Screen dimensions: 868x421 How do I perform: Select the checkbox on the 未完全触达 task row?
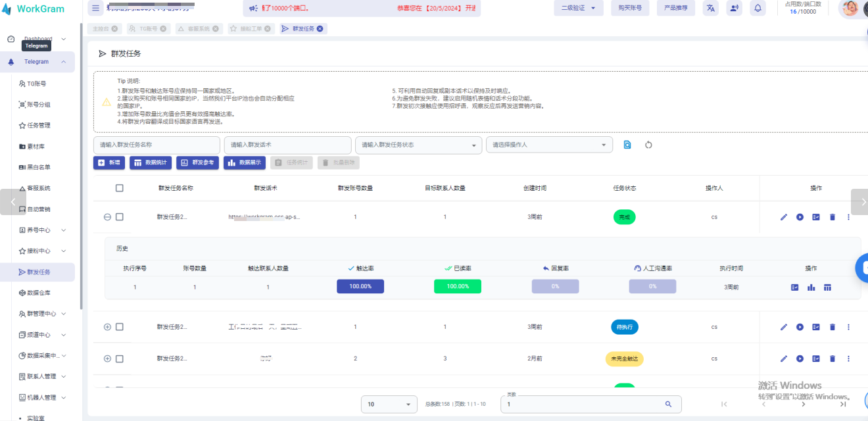click(x=119, y=359)
